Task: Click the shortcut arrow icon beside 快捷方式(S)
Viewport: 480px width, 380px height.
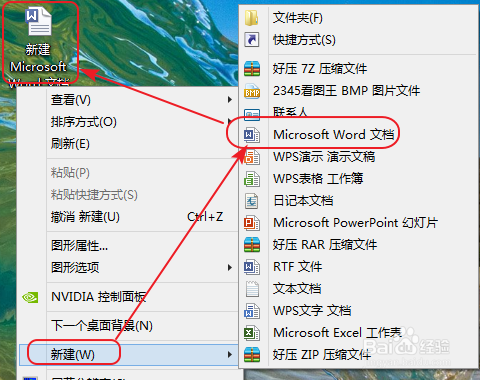Action: click(x=252, y=40)
